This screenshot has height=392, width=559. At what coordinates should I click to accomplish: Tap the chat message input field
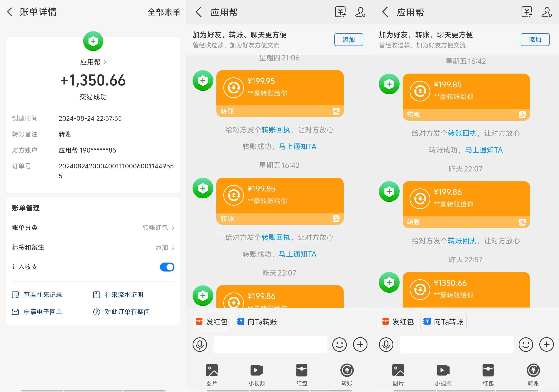pos(270,345)
